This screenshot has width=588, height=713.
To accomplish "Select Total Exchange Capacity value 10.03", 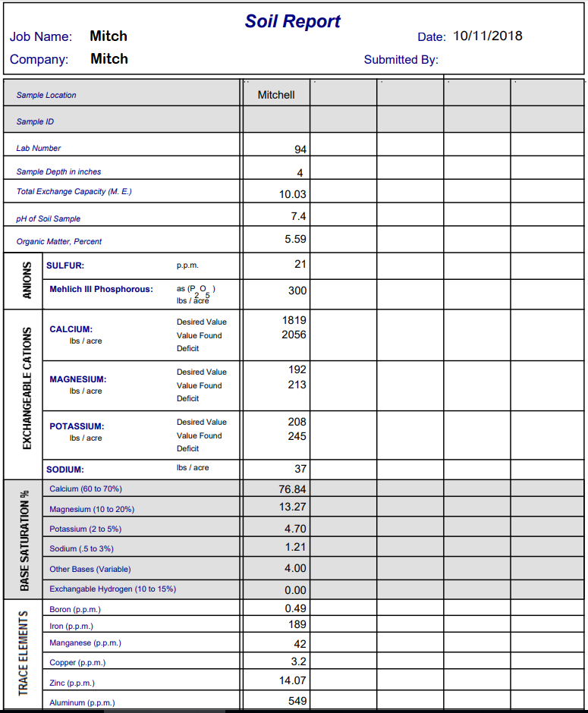I will coord(292,194).
